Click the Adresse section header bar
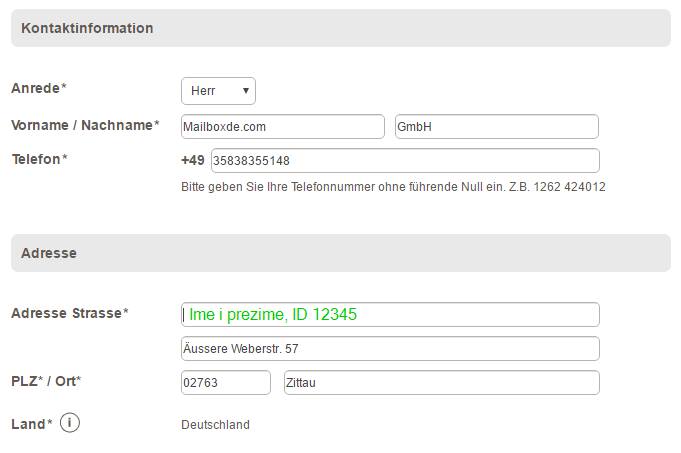This screenshot has height=453, width=681. 340,253
